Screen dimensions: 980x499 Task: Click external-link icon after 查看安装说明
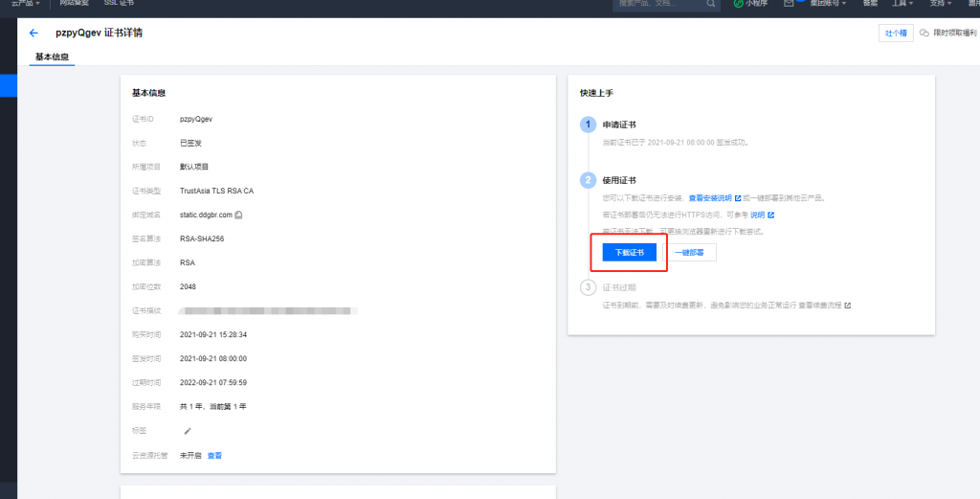tap(738, 198)
